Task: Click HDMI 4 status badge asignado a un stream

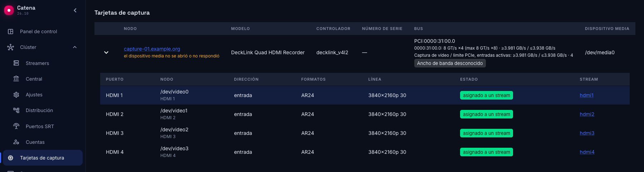Action: (486, 152)
